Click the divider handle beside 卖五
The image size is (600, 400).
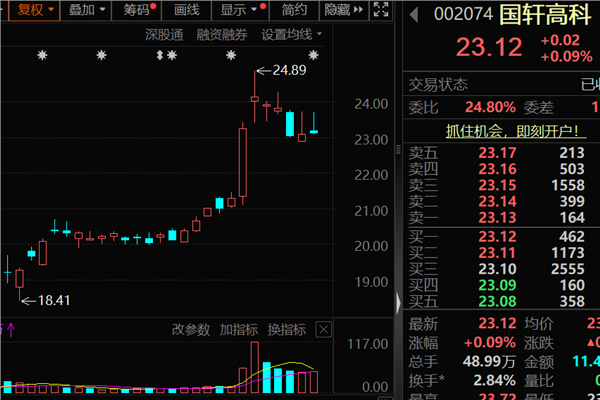pos(398,150)
